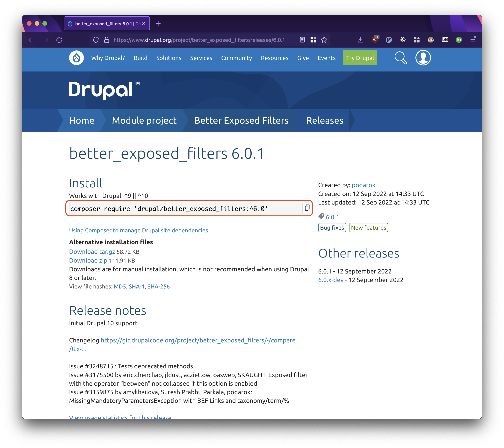Open the Events menu item

click(x=327, y=58)
